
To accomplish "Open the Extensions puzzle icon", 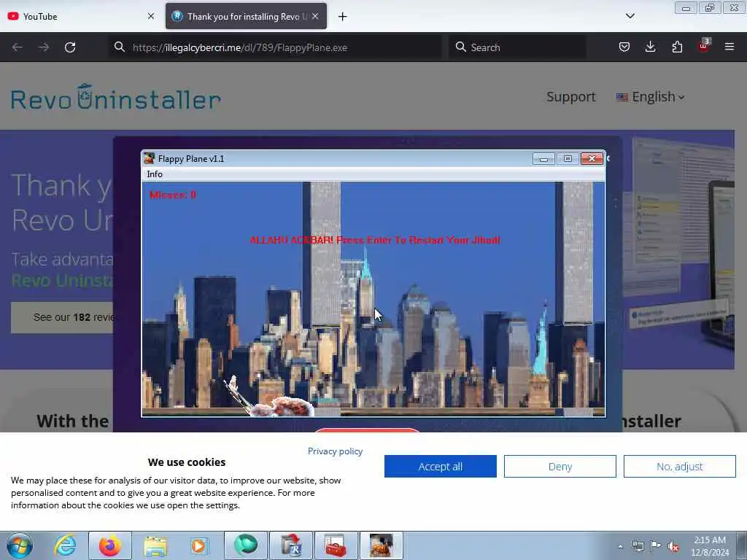I will coord(677,47).
